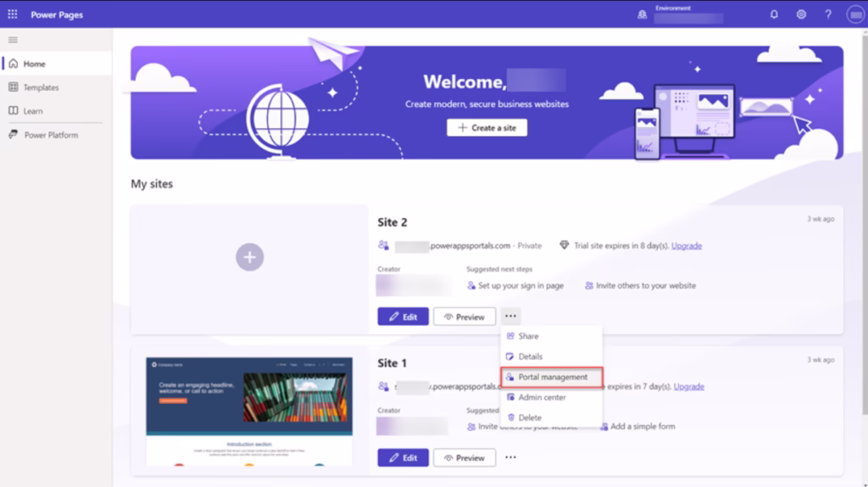Click Add a simple form suggestion
Viewport: 868px width, 487px height.
[x=637, y=426]
